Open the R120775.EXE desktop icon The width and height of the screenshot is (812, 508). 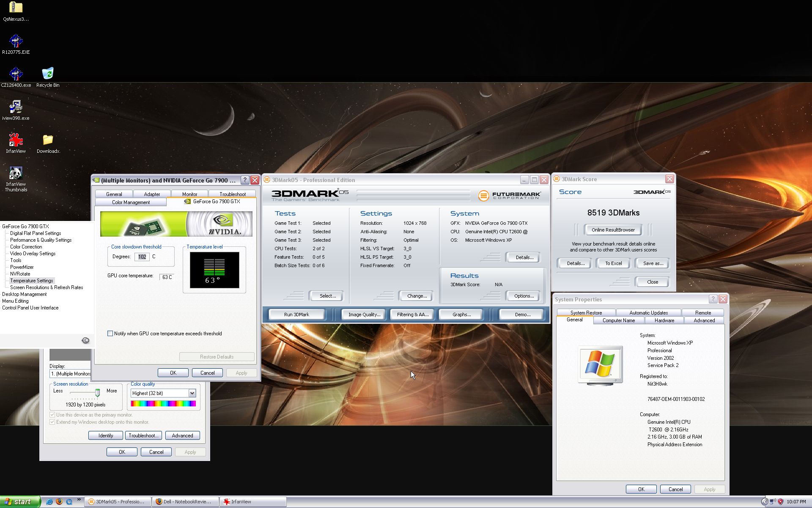click(16, 44)
